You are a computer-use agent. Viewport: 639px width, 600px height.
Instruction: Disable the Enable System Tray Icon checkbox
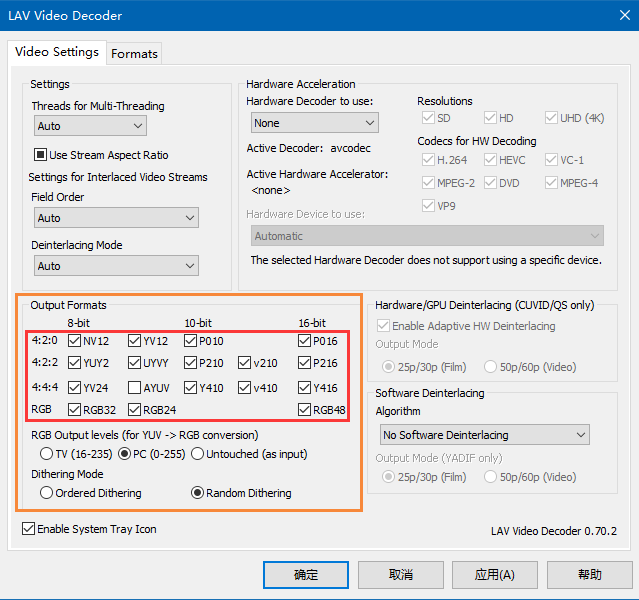pyautogui.click(x=28, y=529)
